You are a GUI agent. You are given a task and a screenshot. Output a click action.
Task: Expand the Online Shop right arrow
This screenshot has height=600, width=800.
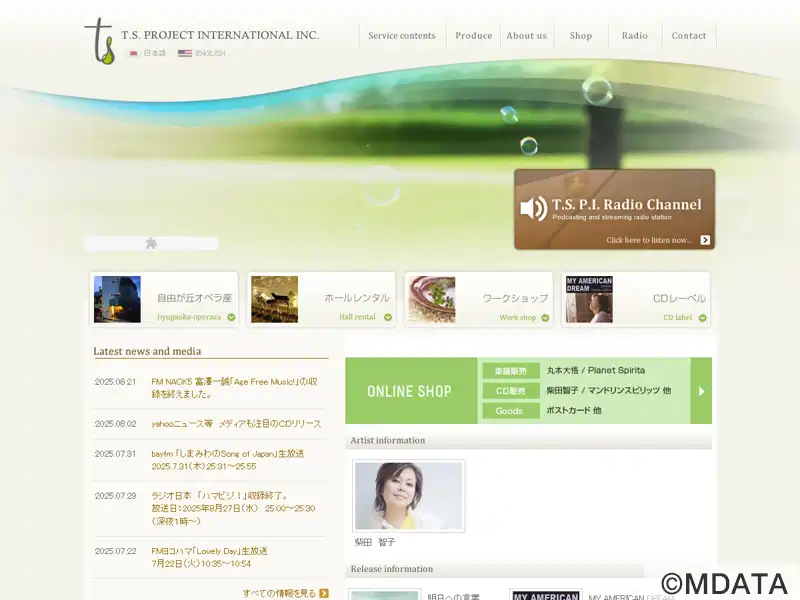pyautogui.click(x=701, y=391)
